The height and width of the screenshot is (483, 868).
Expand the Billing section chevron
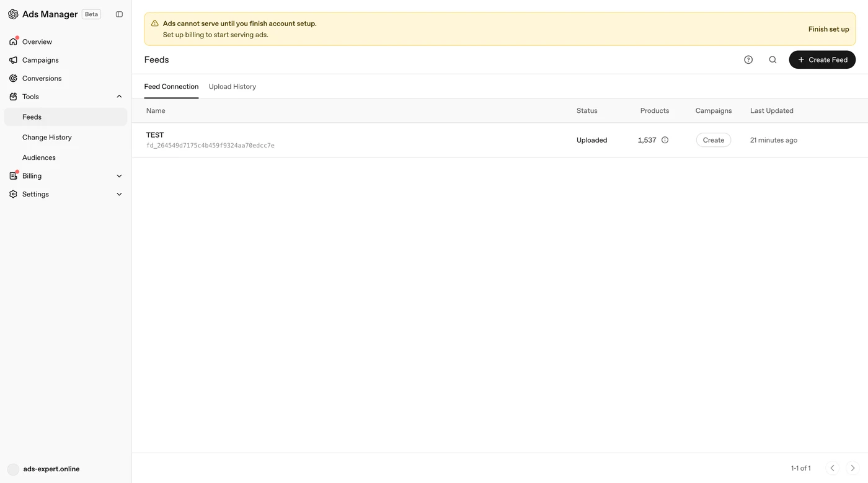pos(119,176)
